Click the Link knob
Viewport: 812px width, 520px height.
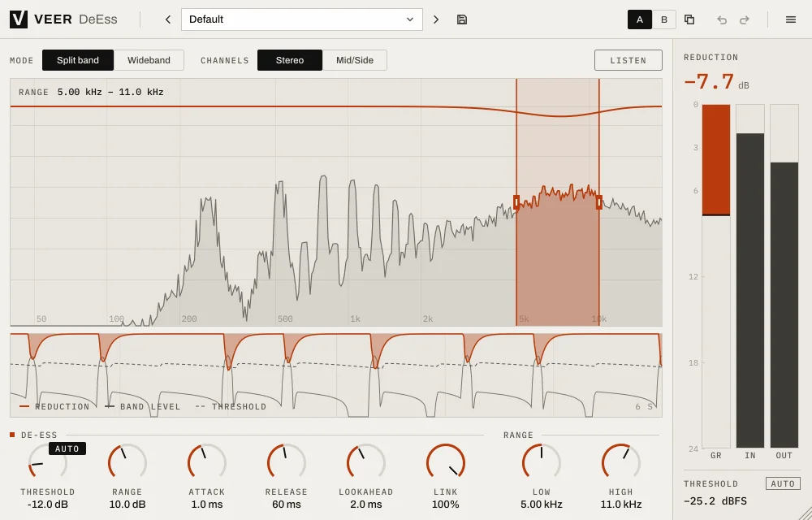point(445,462)
